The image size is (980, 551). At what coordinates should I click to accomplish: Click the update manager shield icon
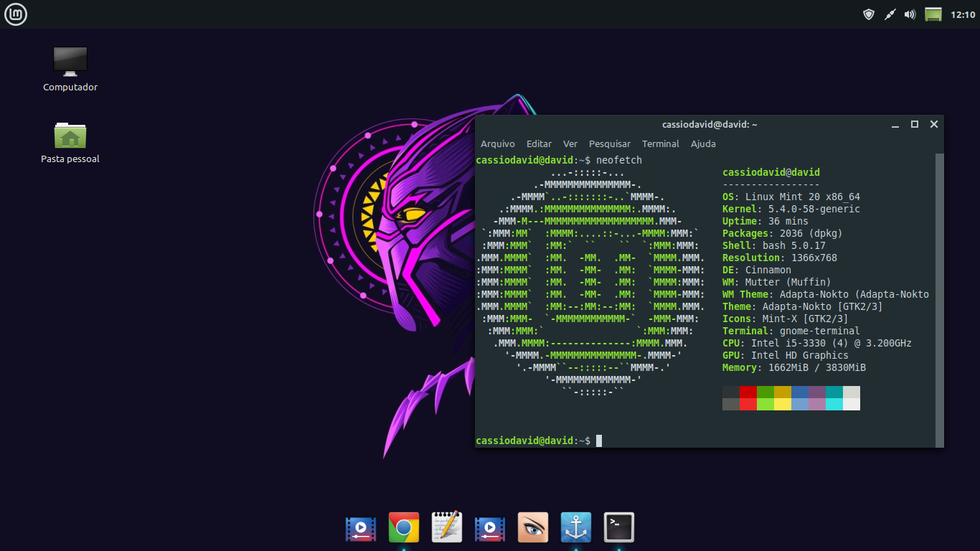point(869,14)
